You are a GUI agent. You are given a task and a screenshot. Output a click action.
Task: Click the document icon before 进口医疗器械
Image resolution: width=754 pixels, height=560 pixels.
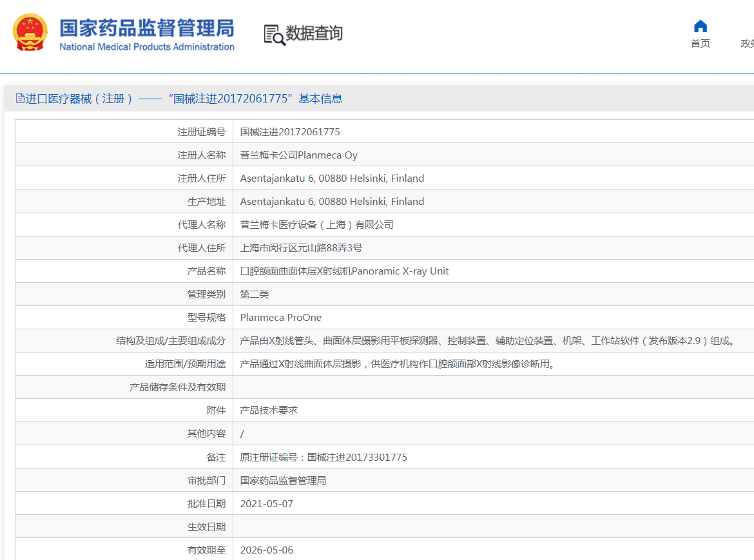coord(20,99)
